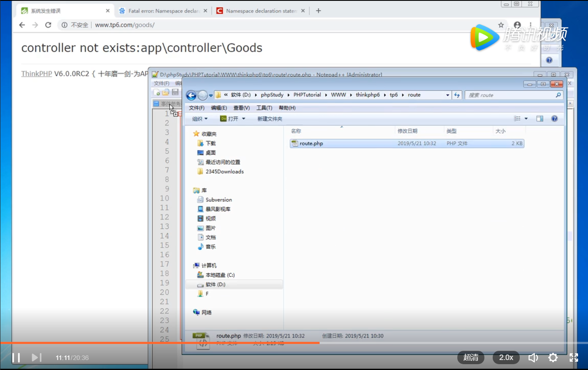Open video player settings gear
The width and height of the screenshot is (588, 370).
553,357
